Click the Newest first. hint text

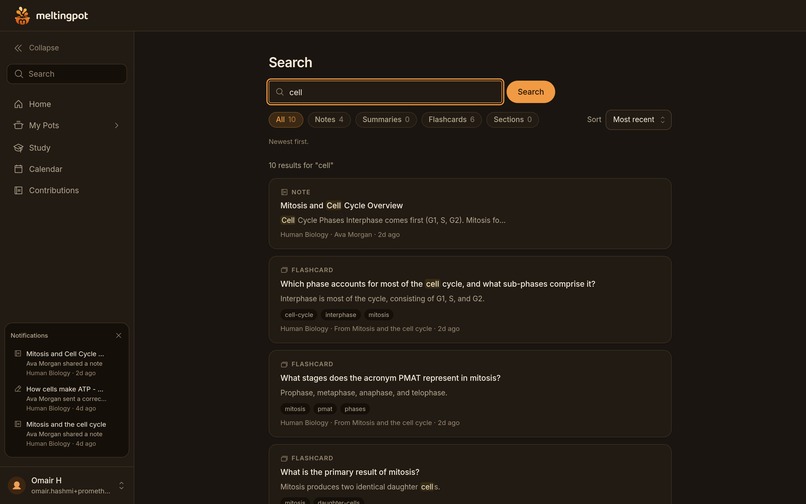288,141
